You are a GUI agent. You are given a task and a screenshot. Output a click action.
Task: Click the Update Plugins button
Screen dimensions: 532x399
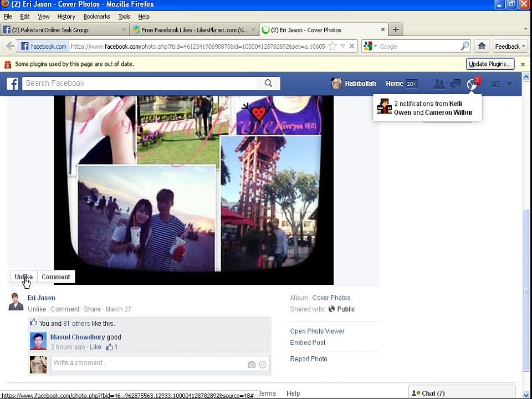(490, 64)
